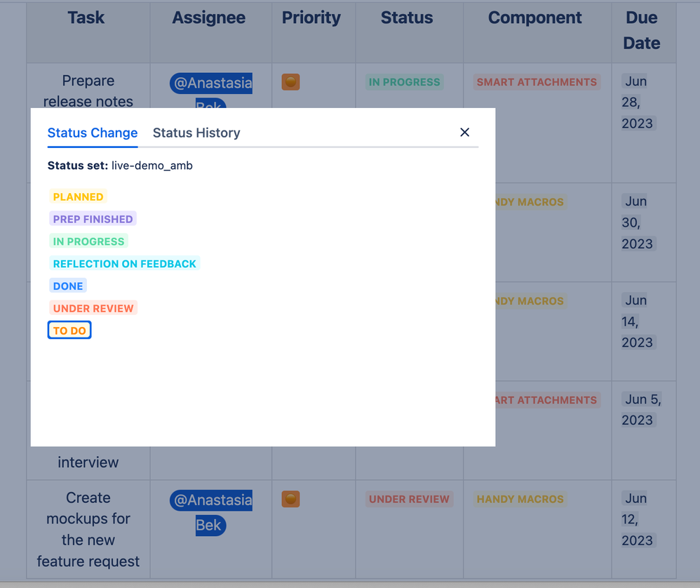
Task: Select the UNDER REVIEW status in dialog
Action: coord(93,308)
